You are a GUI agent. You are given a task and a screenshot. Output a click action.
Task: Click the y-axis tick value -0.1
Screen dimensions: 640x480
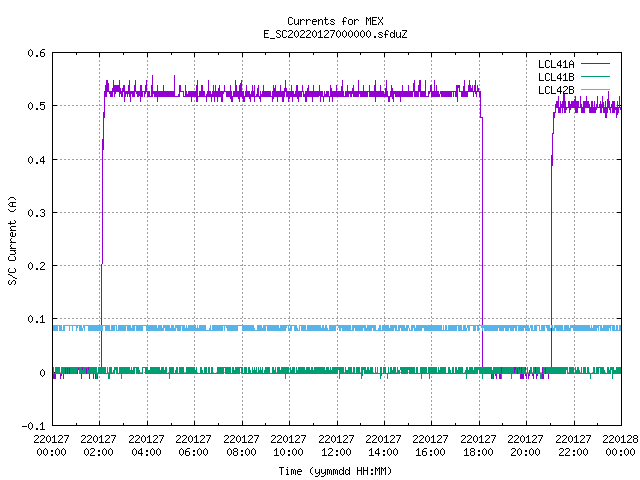pos(33,426)
